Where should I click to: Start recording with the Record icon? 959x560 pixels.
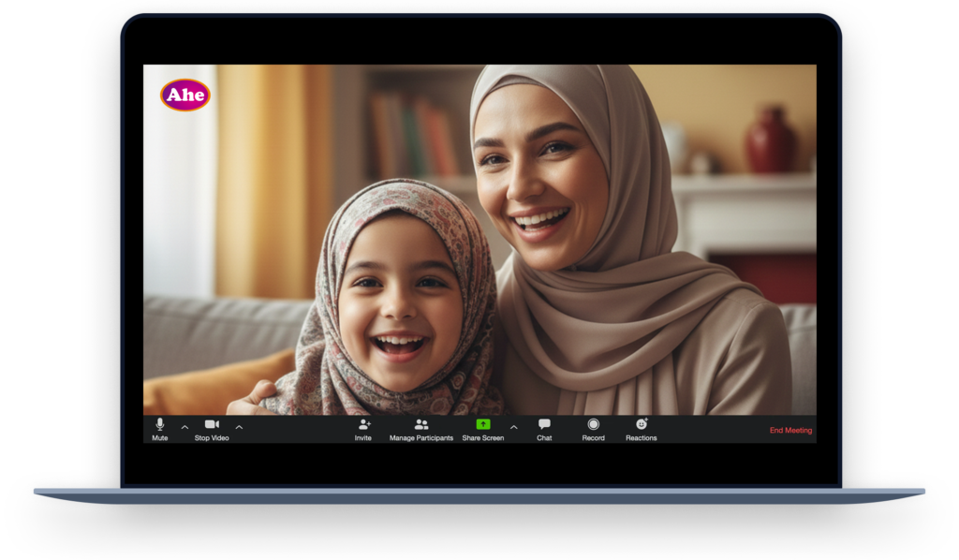(x=593, y=424)
